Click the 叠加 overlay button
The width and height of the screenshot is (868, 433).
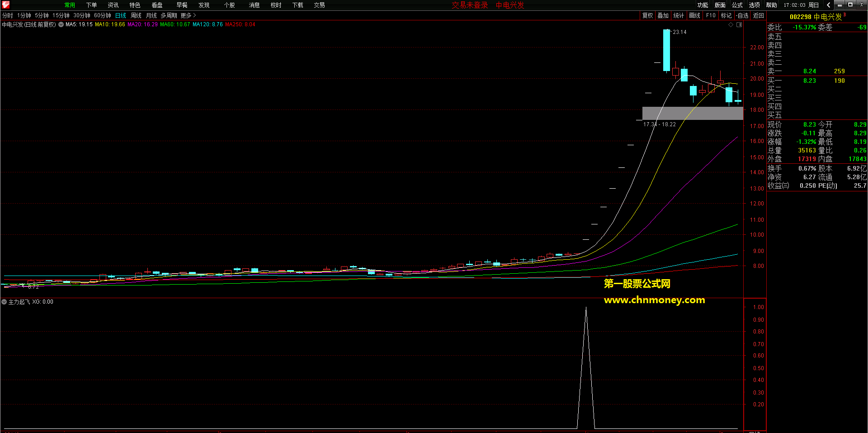[x=663, y=15]
